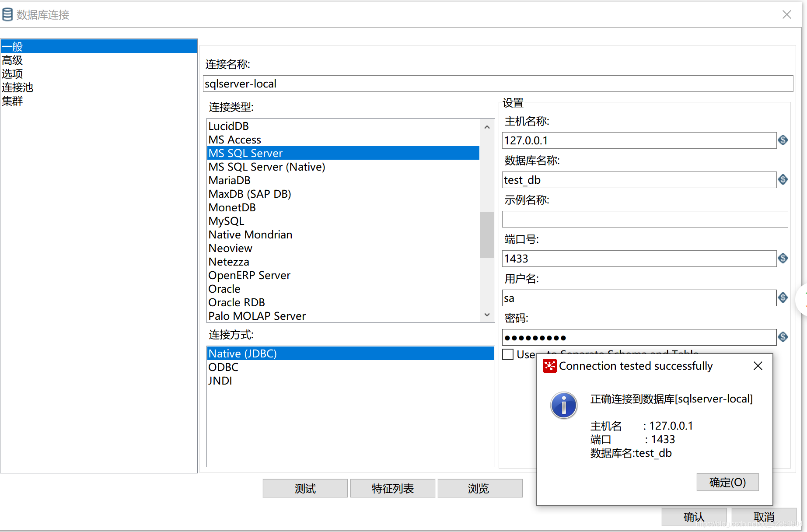Click variable icon next to username field

coord(783,297)
